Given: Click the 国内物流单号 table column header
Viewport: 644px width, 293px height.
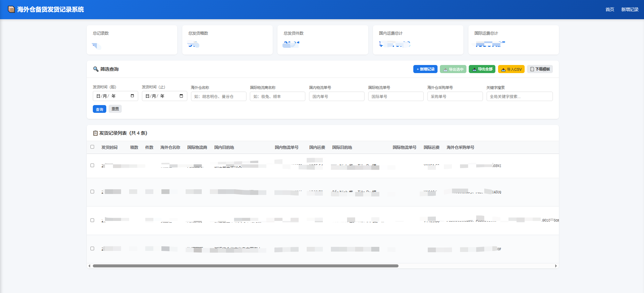Looking at the screenshot, I should click(x=287, y=148).
